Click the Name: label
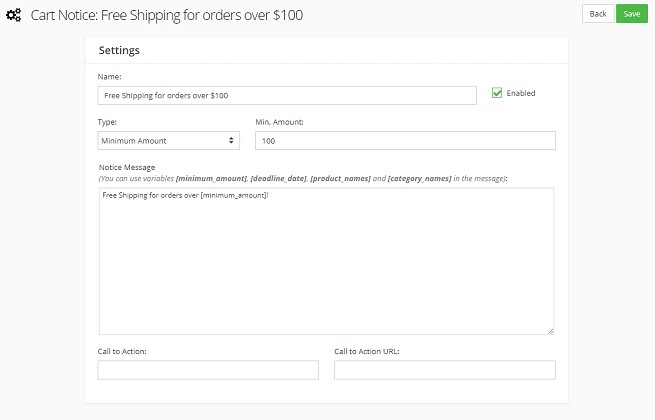The image size is (655, 420). (109, 76)
